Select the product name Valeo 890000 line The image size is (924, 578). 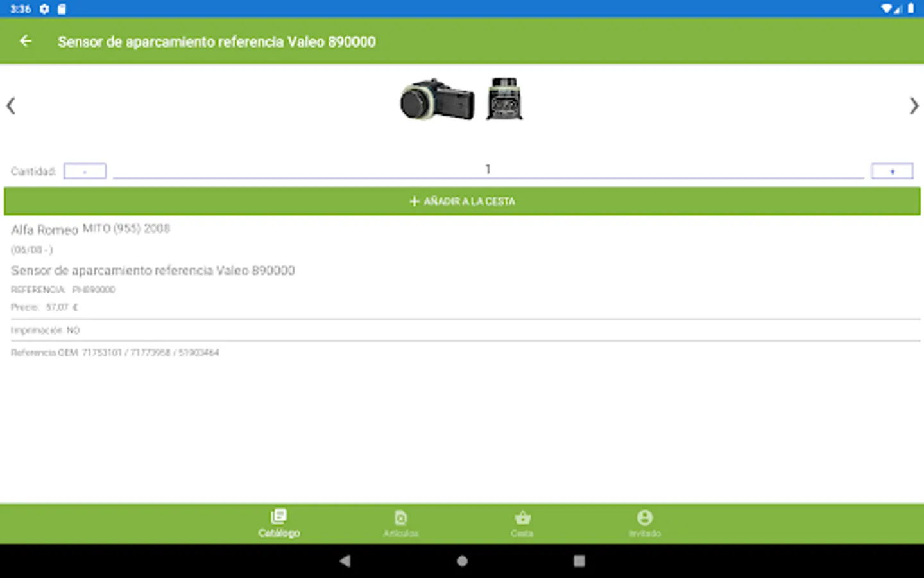pos(153,270)
